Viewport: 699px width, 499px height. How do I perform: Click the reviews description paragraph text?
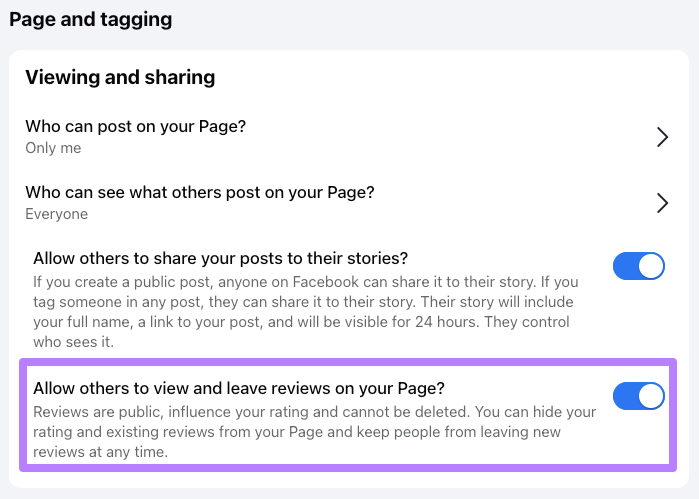(x=314, y=432)
